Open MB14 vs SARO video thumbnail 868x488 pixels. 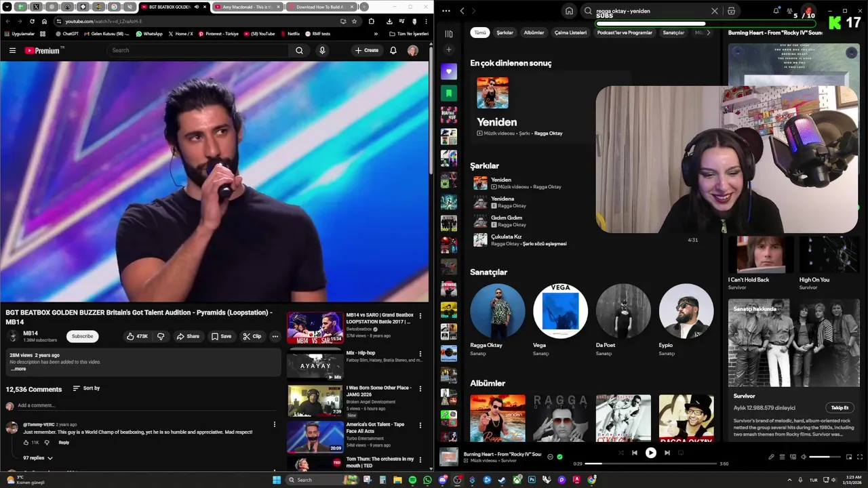point(315,328)
